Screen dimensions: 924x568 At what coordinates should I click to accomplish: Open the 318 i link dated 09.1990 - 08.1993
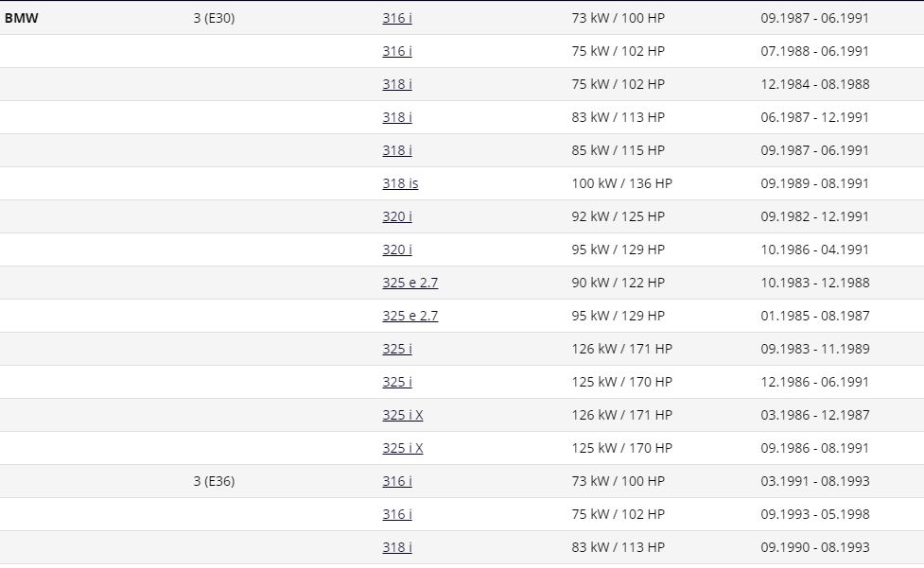(396, 547)
